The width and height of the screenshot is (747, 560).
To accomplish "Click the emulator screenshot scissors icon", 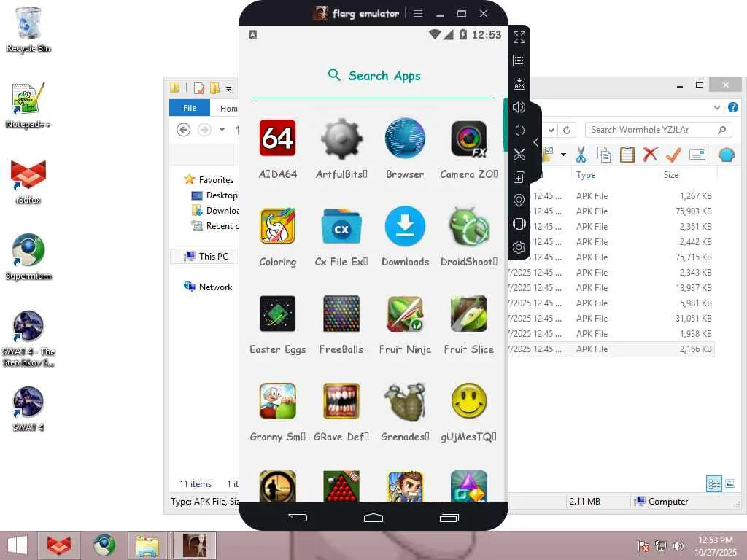I will pyautogui.click(x=519, y=154).
